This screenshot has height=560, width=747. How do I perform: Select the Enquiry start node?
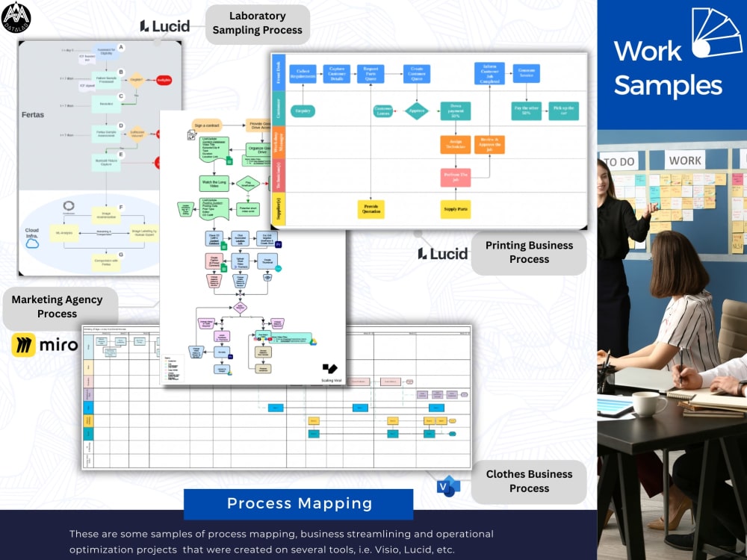pyautogui.click(x=303, y=111)
